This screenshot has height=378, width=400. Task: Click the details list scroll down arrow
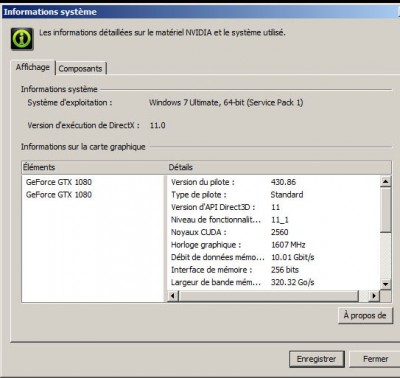[x=386, y=284]
